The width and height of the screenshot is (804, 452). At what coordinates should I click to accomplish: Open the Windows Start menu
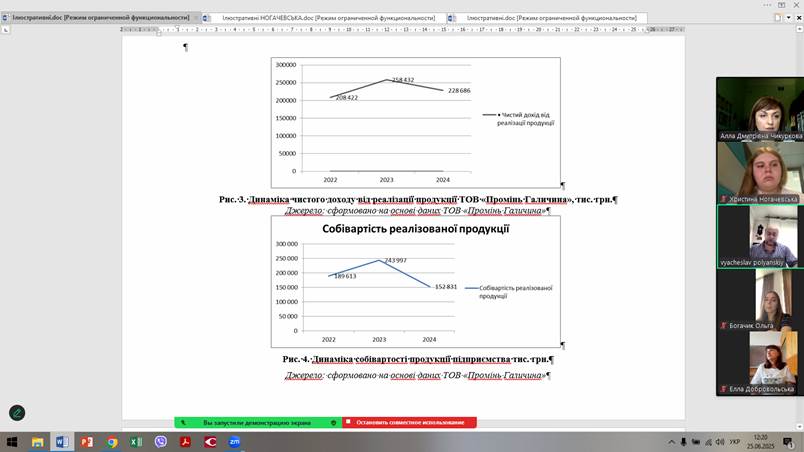(x=12, y=441)
